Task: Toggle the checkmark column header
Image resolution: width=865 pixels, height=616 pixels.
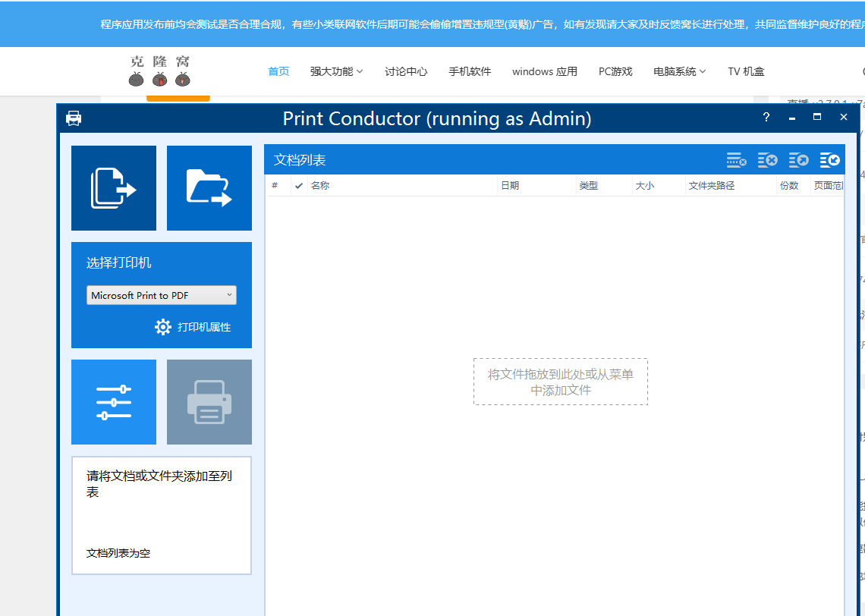Action: pos(298,186)
